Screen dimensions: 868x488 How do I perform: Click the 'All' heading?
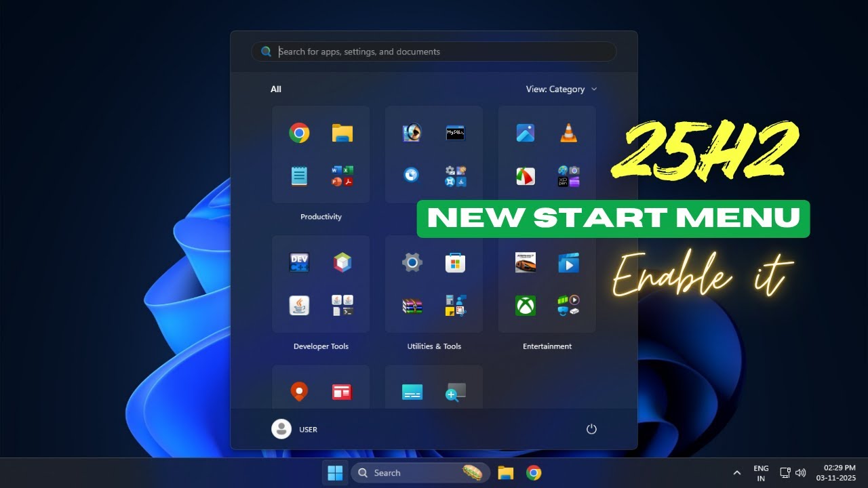pyautogui.click(x=276, y=89)
